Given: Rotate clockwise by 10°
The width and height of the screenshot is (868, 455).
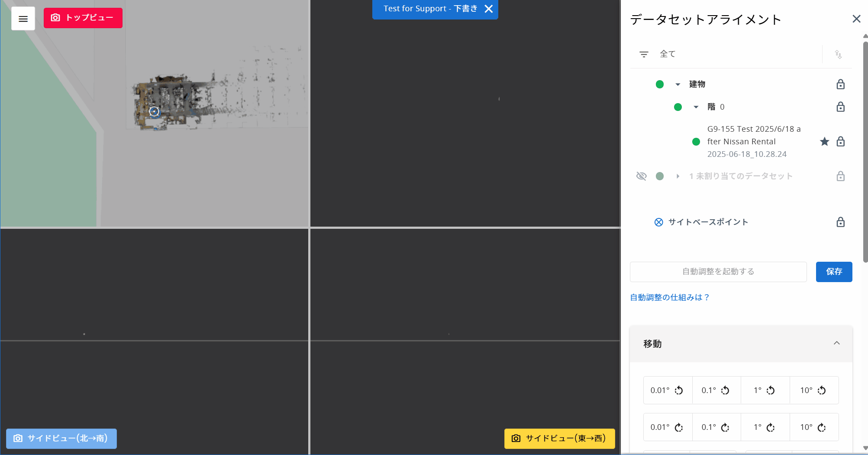Looking at the screenshot, I should (814, 427).
